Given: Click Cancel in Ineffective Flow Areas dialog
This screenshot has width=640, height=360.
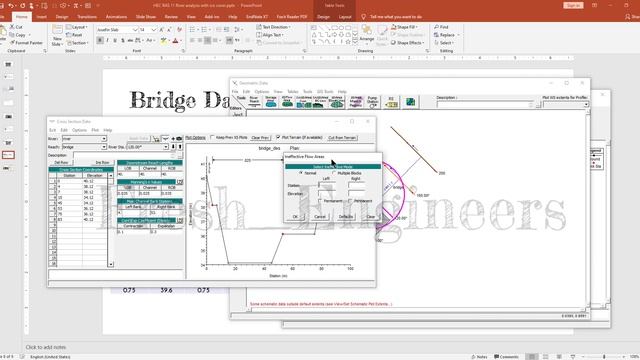Looking at the screenshot, I should 320,217.
